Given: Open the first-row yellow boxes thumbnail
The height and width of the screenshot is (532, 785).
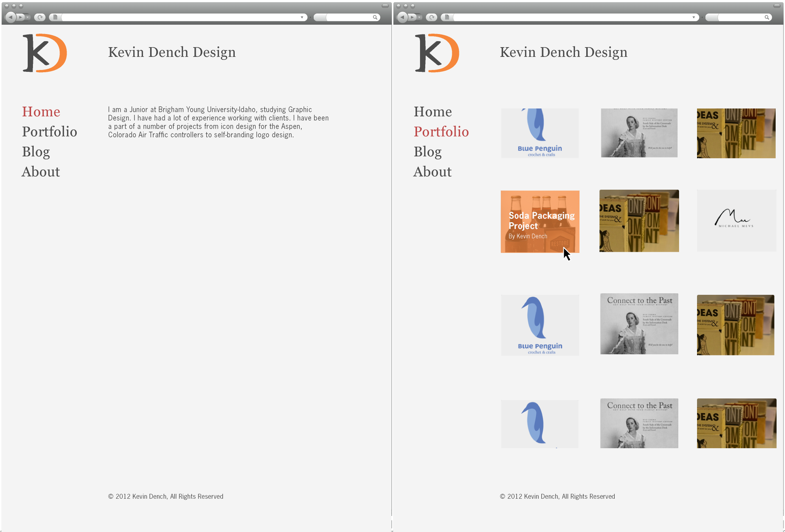Looking at the screenshot, I should 736,133.
